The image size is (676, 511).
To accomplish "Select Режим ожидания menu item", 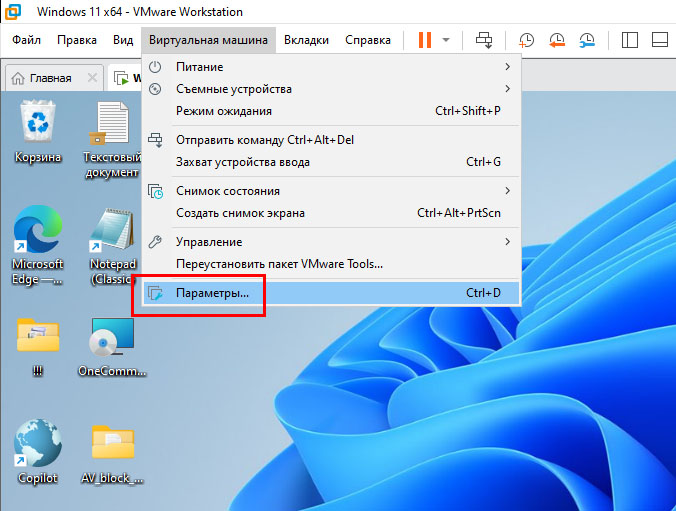I will pyautogui.click(x=223, y=111).
